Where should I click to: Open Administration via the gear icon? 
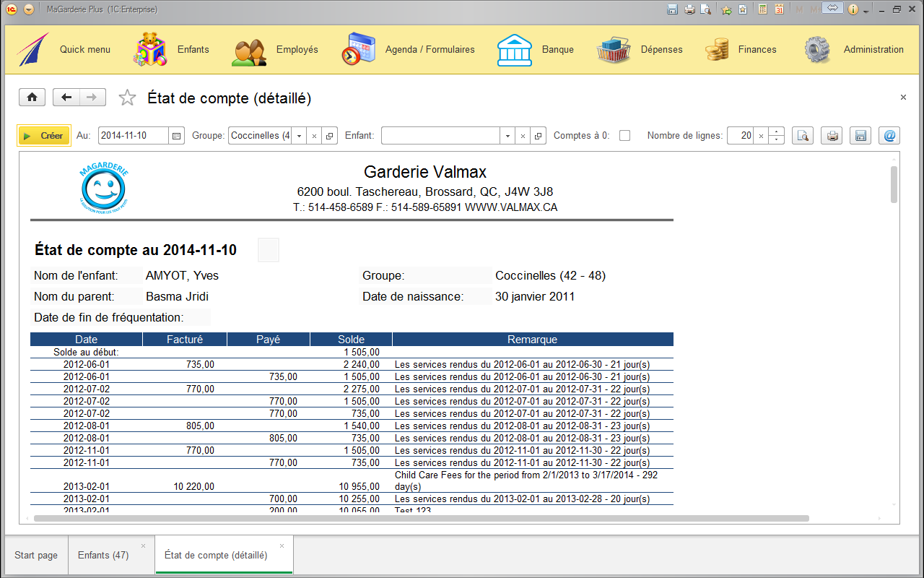816,49
